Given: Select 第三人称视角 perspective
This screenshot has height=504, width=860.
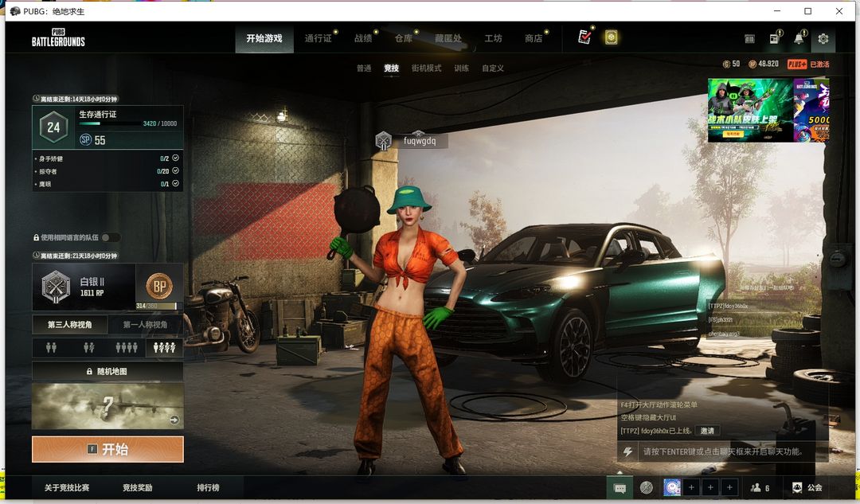Looking at the screenshot, I should [x=69, y=325].
